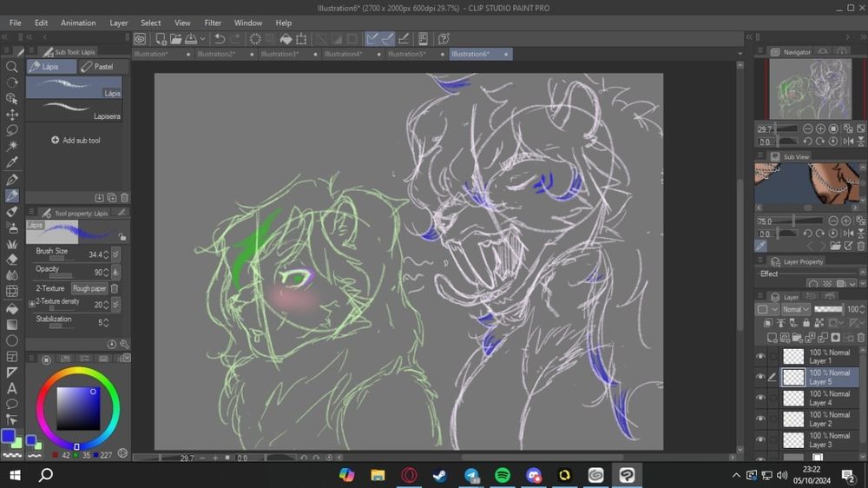Click the Lock layer icon

point(806,323)
